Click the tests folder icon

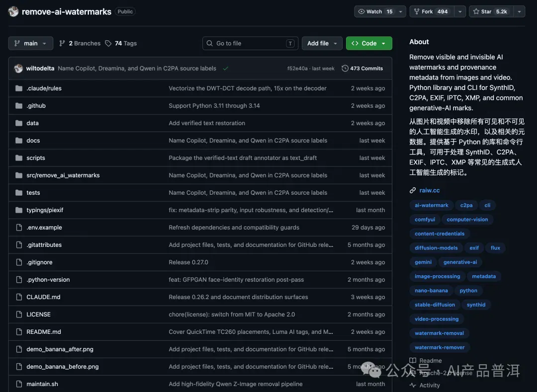coord(19,193)
